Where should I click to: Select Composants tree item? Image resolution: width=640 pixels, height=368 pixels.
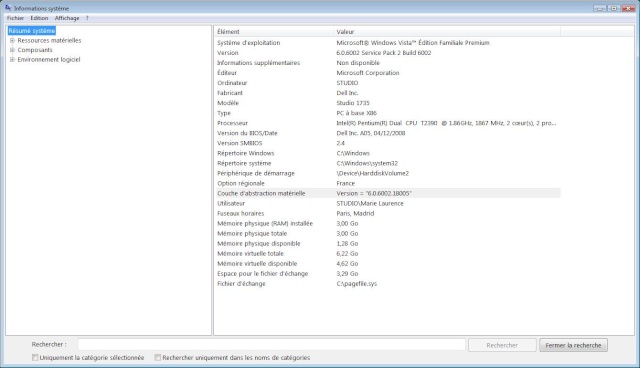click(x=35, y=50)
